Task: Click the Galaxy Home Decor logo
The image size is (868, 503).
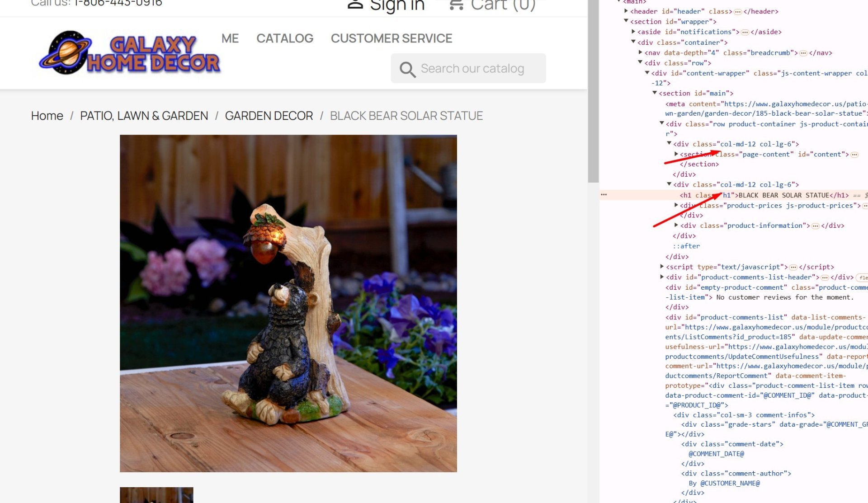Action: click(x=129, y=53)
